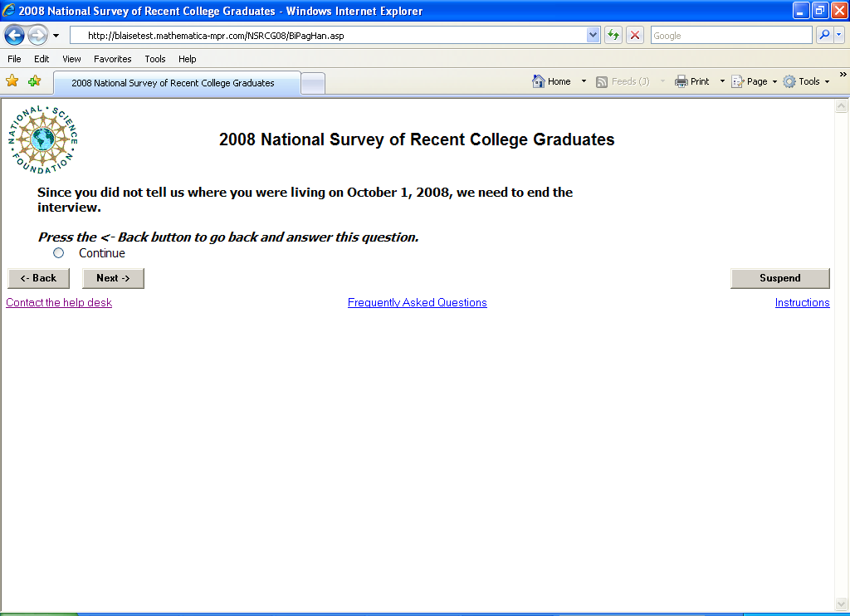
Task: Open the Tools gear toolbar menu
Action: point(806,81)
